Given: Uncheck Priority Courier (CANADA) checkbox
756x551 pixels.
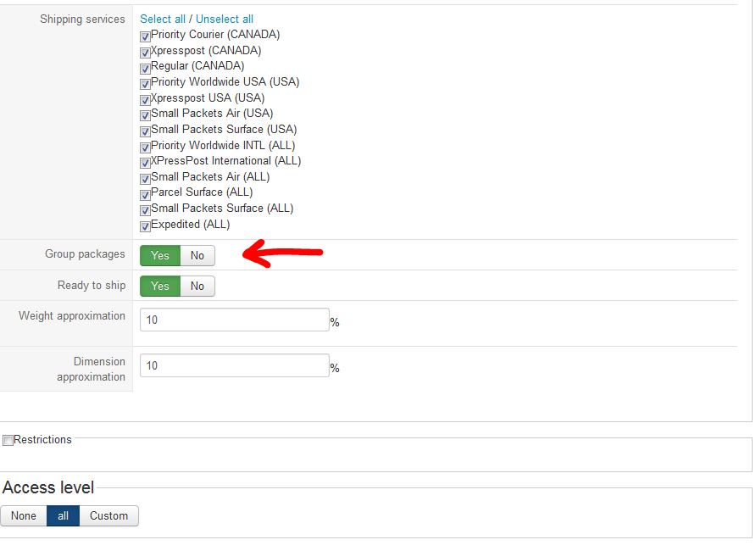Looking at the screenshot, I should point(145,36).
